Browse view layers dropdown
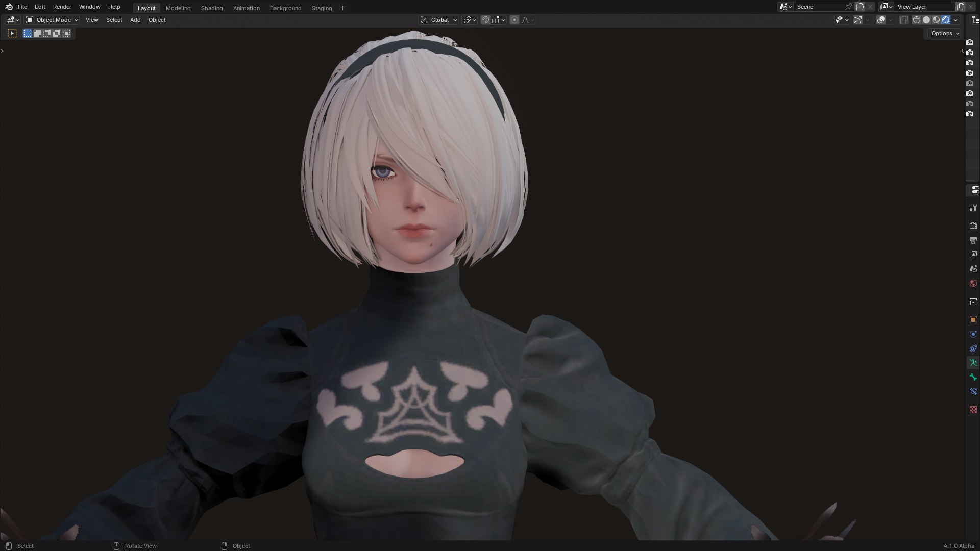The image size is (980, 551). tap(887, 7)
